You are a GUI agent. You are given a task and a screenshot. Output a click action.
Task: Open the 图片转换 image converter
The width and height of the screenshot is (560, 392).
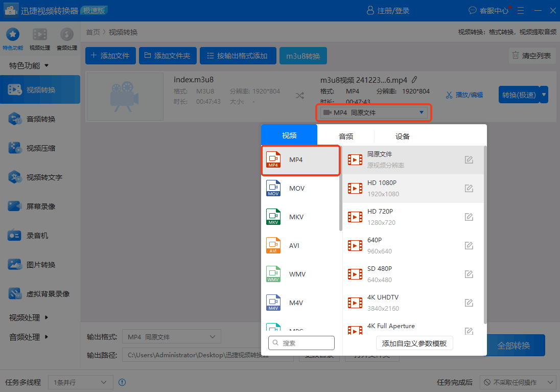tap(40, 264)
